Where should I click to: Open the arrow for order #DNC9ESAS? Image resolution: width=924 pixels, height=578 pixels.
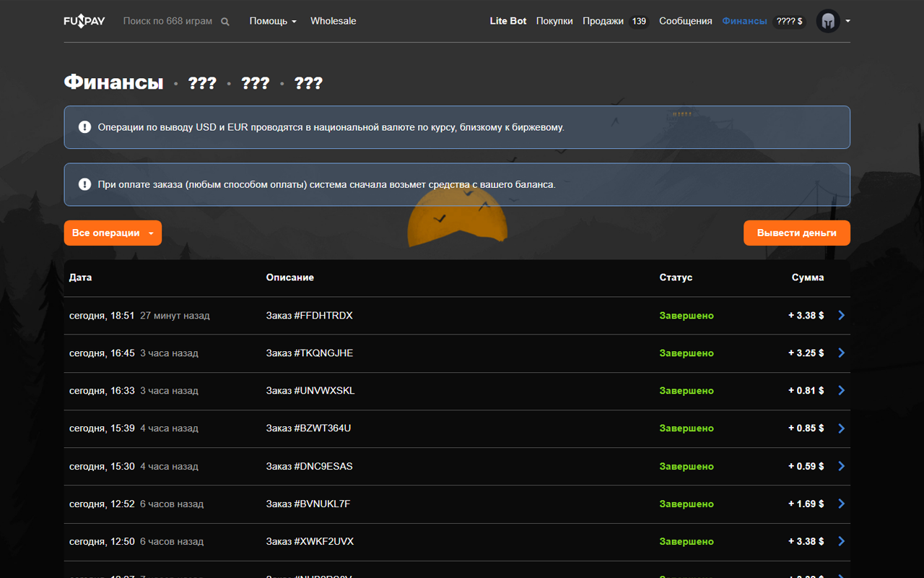(x=841, y=467)
